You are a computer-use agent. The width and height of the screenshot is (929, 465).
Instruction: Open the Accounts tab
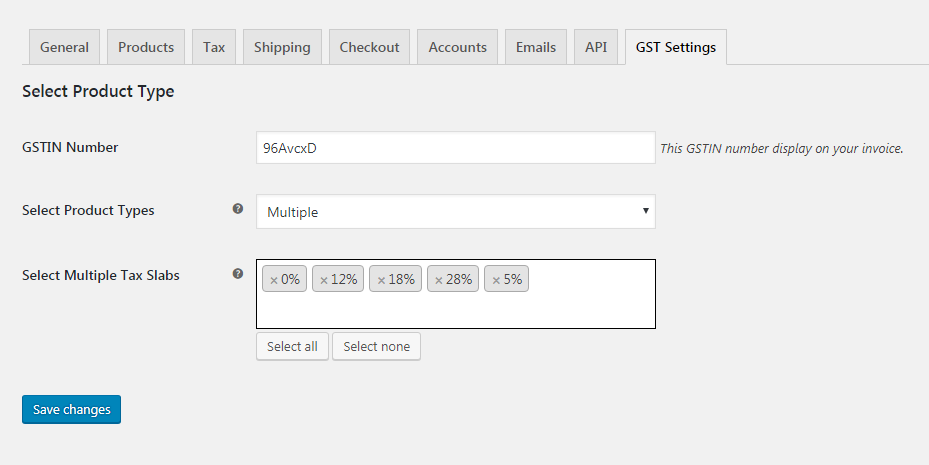(458, 47)
